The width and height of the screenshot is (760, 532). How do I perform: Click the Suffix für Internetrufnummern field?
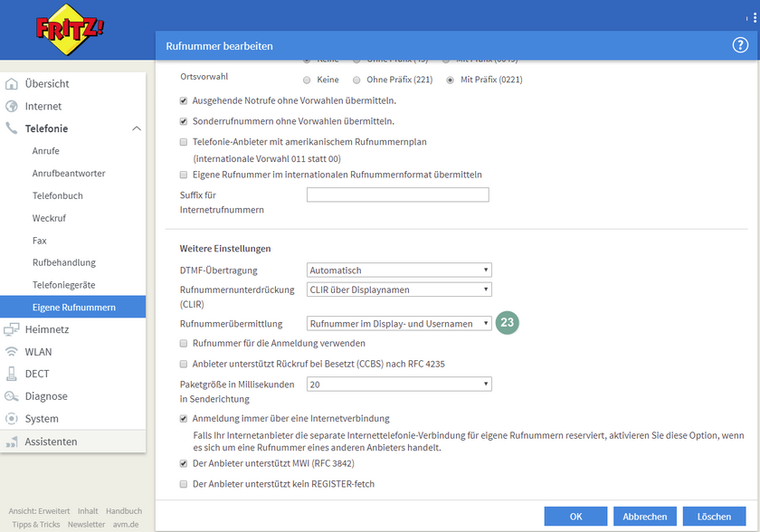point(397,195)
